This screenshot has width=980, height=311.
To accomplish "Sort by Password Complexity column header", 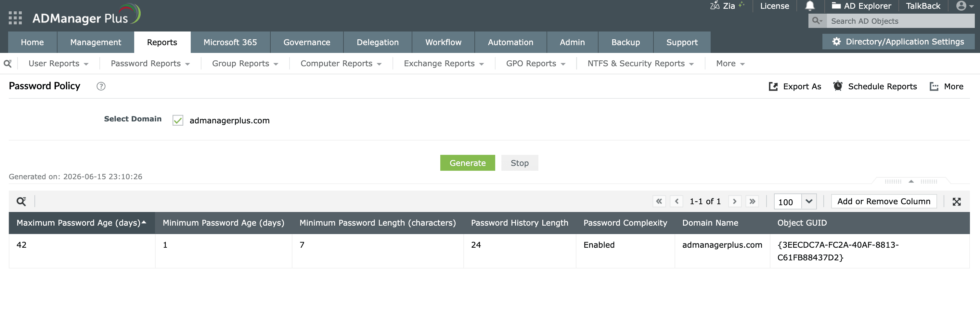I will (625, 223).
